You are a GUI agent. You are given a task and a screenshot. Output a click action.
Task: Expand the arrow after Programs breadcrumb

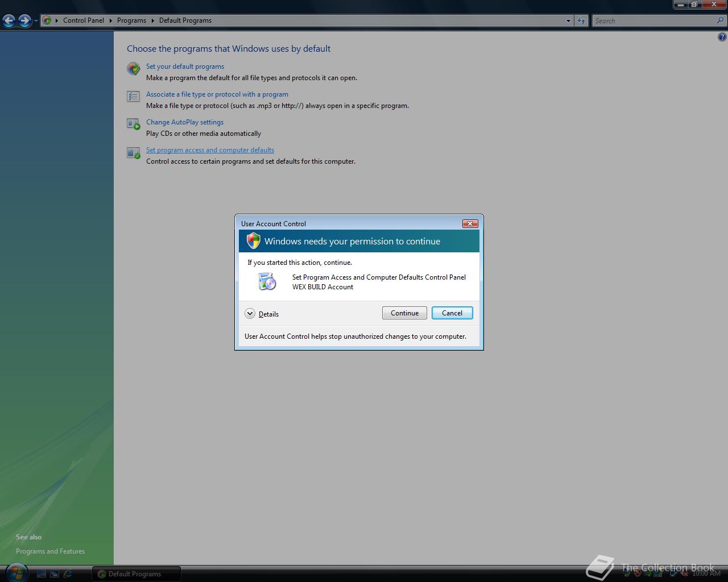(x=152, y=20)
